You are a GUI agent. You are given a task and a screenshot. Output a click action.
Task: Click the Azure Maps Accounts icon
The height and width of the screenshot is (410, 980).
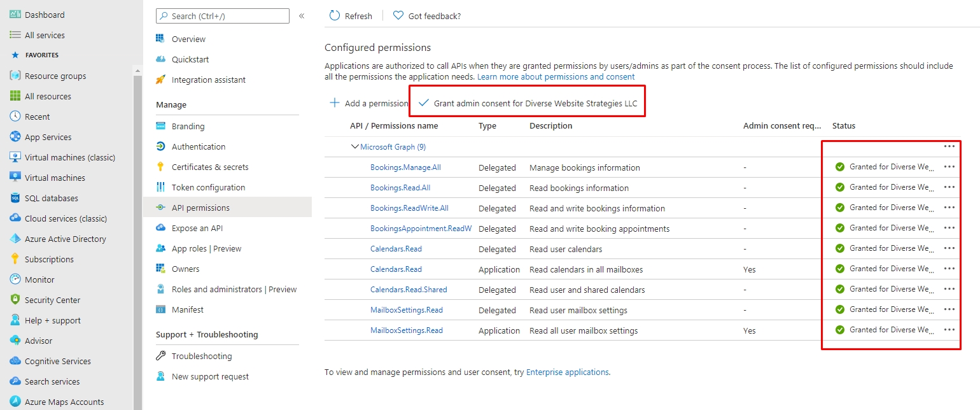[15, 402]
